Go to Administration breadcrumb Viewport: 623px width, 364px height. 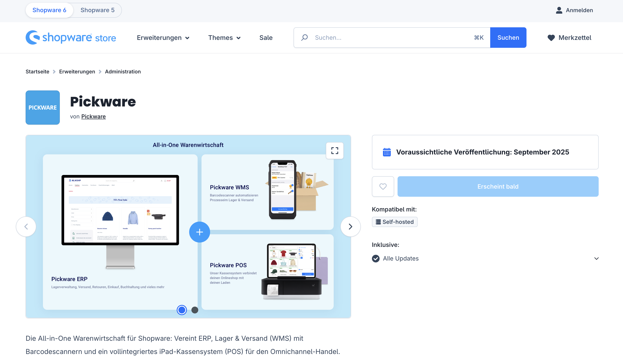click(123, 71)
